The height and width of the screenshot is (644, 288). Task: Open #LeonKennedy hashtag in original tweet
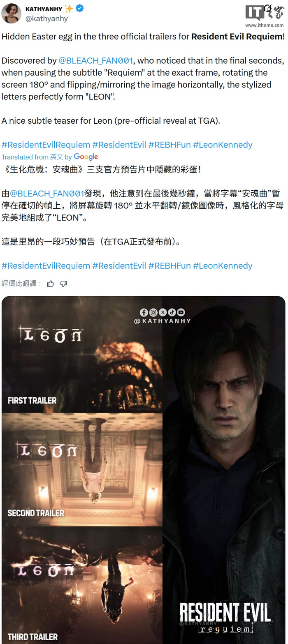pyautogui.click(x=223, y=145)
